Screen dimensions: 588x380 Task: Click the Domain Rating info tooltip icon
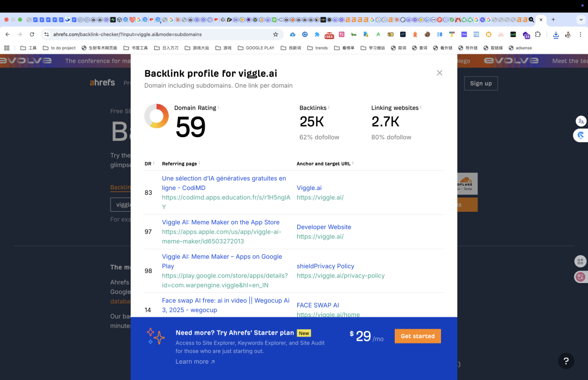pyautogui.click(x=219, y=107)
